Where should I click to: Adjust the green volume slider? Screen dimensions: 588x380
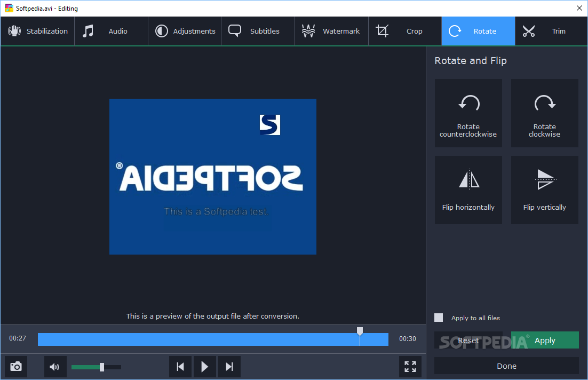click(96, 367)
